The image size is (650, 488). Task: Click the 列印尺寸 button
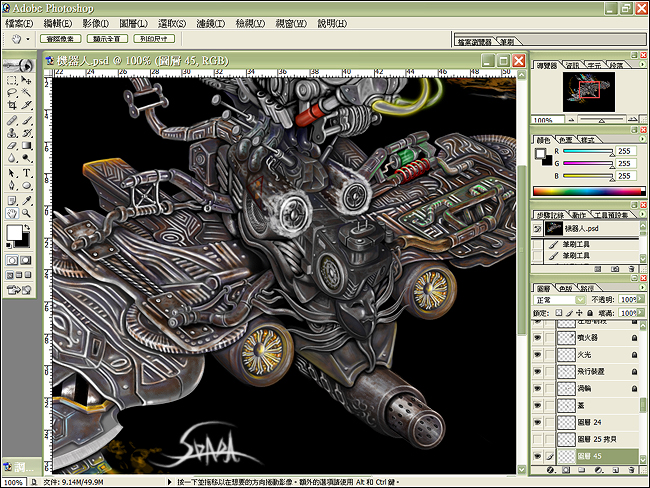tap(154, 39)
